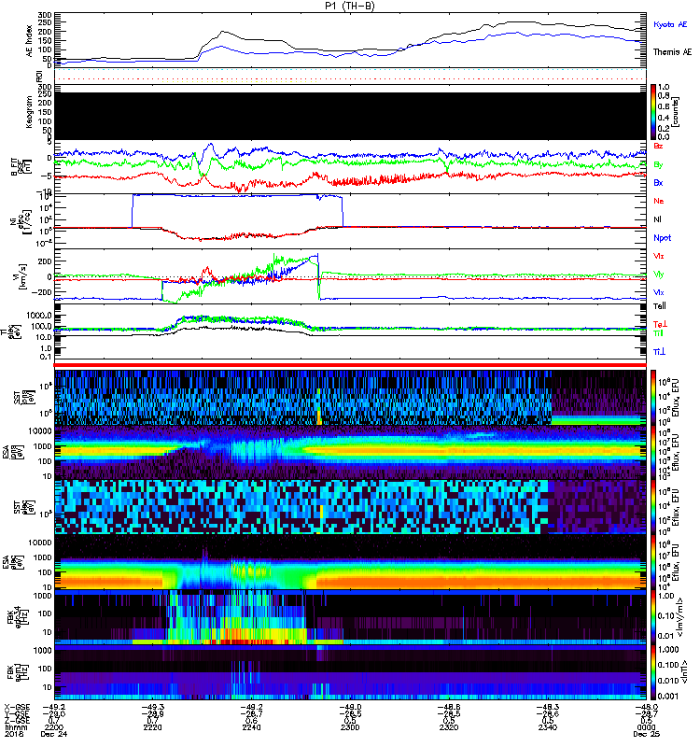700x747 pixels.
Task: Click the red Viz velocity legend label
Action: pos(659,256)
